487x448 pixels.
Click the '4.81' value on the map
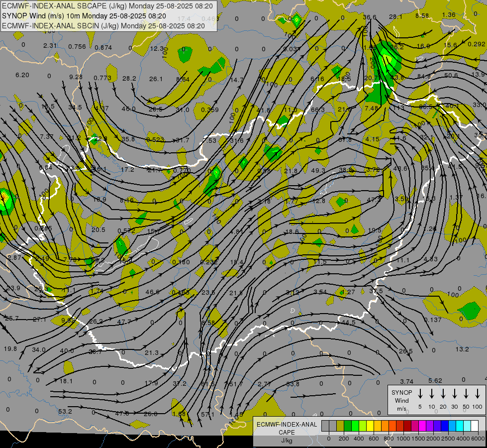click(x=237, y=231)
